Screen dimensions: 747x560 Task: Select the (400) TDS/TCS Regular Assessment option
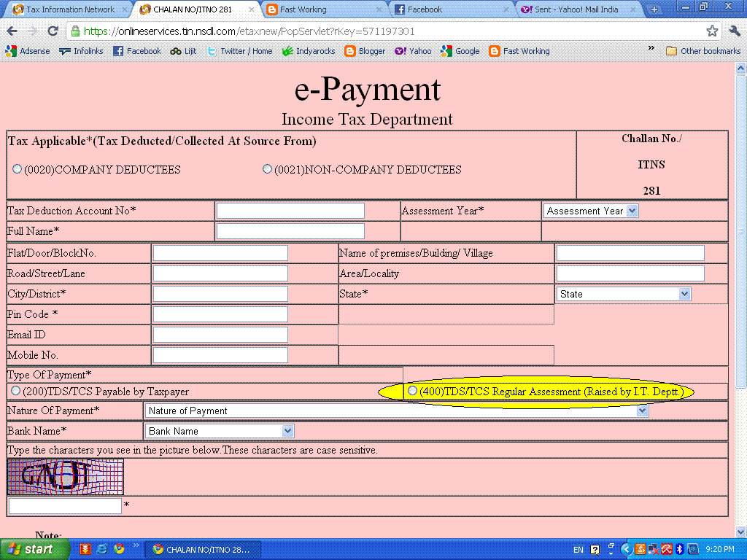(x=413, y=391)
